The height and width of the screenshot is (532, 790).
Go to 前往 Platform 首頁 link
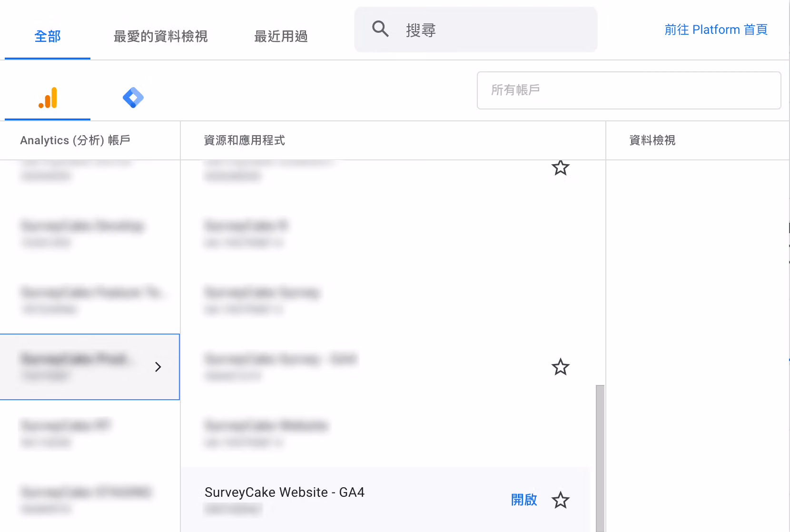coord(716,30)
